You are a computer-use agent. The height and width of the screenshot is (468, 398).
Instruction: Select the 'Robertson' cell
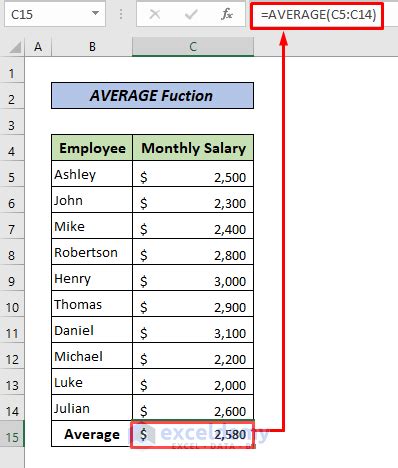92,252
